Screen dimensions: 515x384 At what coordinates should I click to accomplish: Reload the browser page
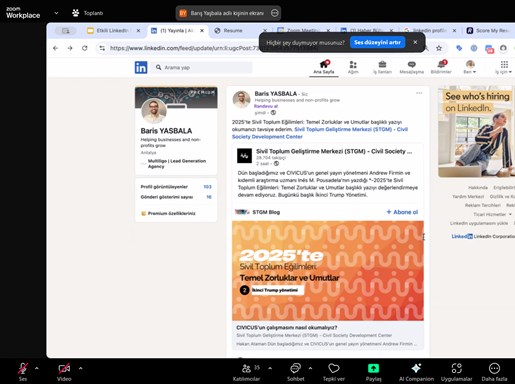[85, 48]
